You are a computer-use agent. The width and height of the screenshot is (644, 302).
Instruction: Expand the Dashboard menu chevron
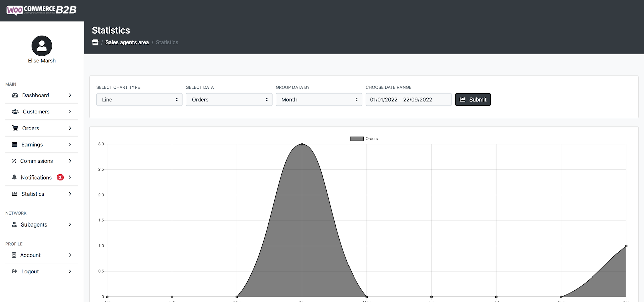point(70,95)
